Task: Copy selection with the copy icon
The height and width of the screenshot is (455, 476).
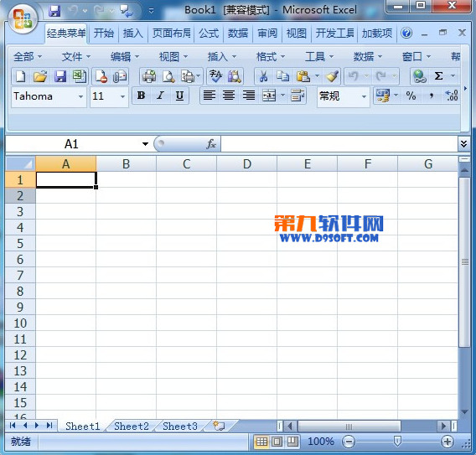Action: pos(283,76)
